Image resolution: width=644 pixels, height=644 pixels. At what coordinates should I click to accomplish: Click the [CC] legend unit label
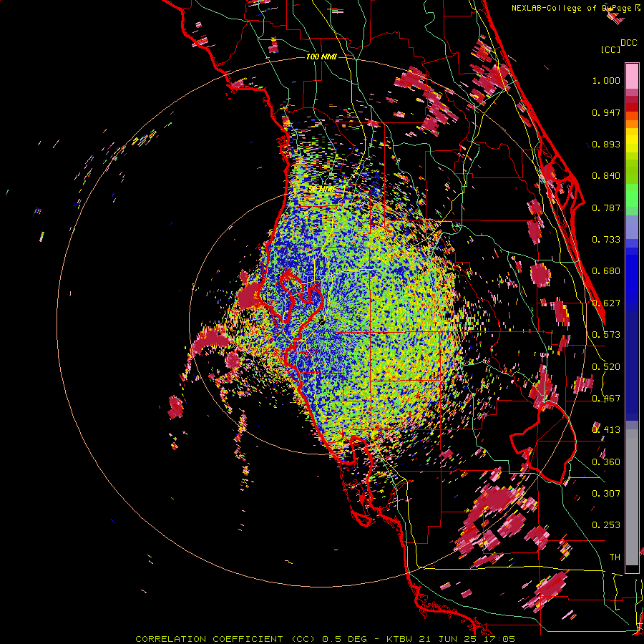(x=610, y=49)
